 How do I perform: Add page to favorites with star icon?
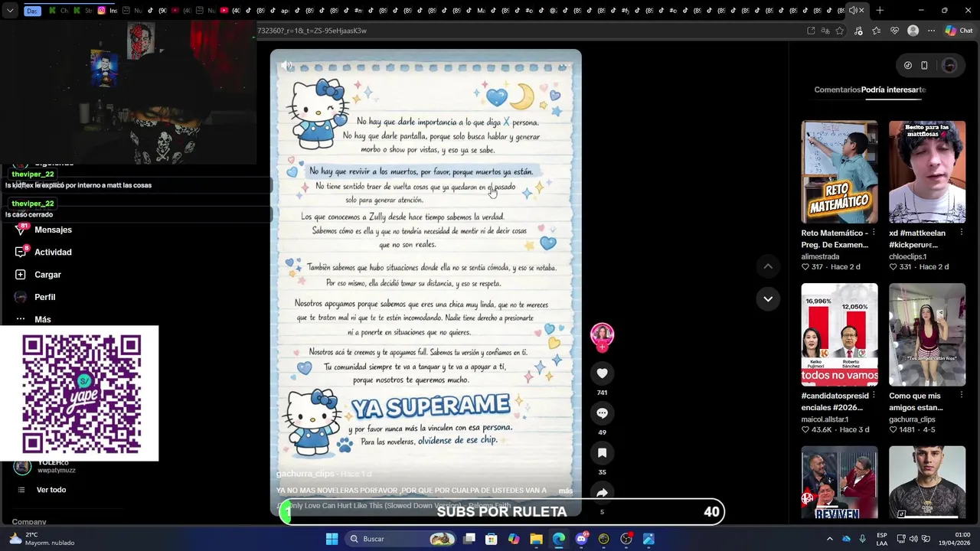coord(840,31)
